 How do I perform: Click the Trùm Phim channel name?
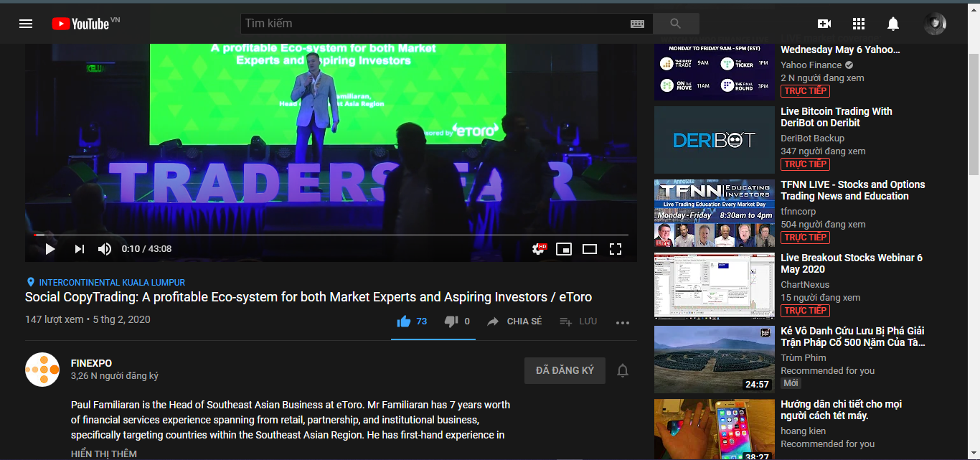tap(804, 358)
